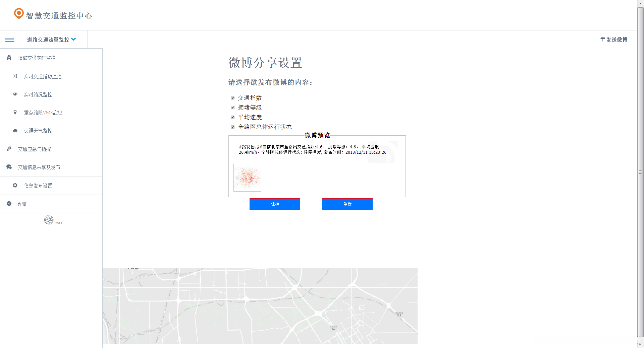
Task: Click the icon beside 交通应急与指挥
Action: [x=9, y=149]
